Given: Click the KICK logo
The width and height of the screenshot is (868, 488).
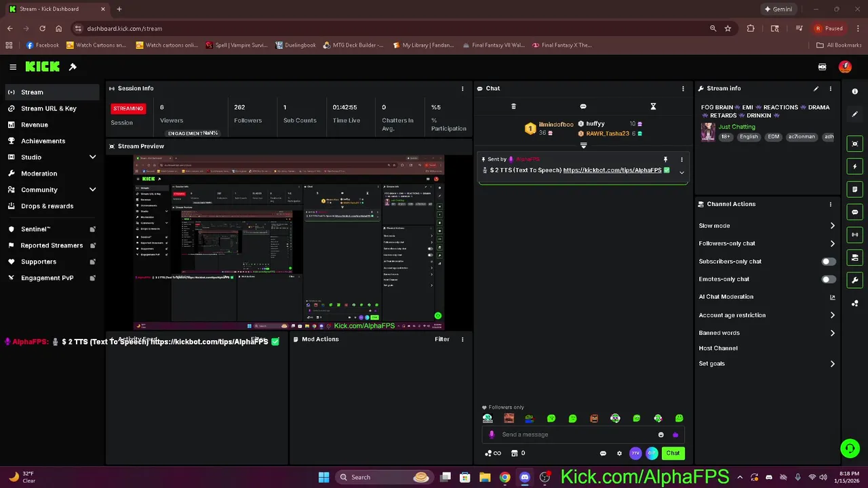Looking at the screenshot, I should pyautogui.click(x=43, y=66).
